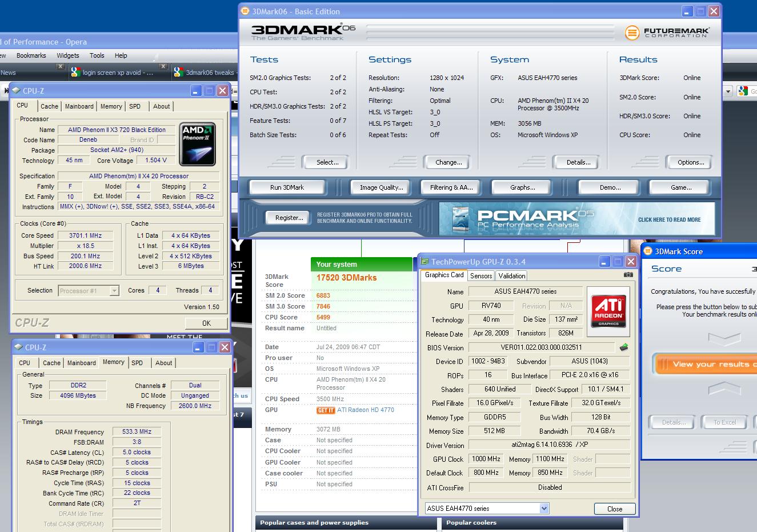Click the Graphs... button

click(523, 187)
